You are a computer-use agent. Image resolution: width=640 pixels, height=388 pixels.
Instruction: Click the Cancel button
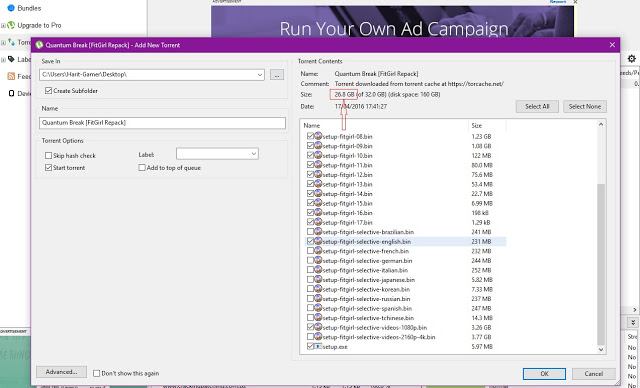coord(593,373)
